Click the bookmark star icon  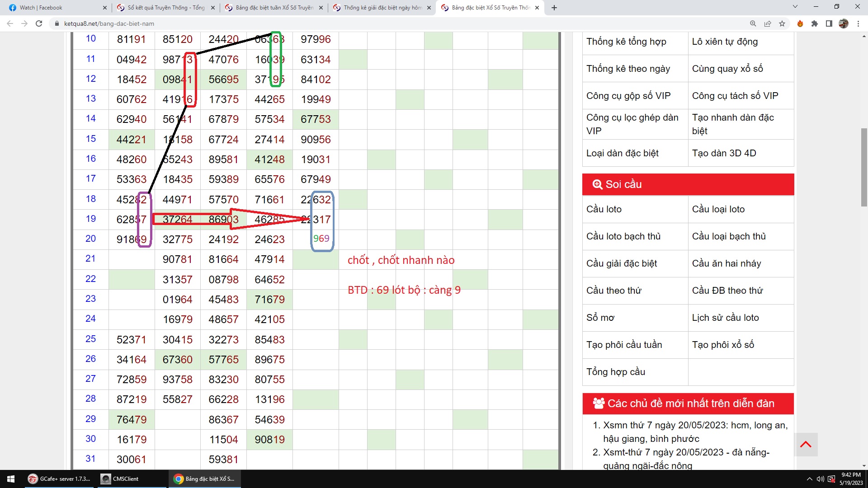(x=782, y=23)
